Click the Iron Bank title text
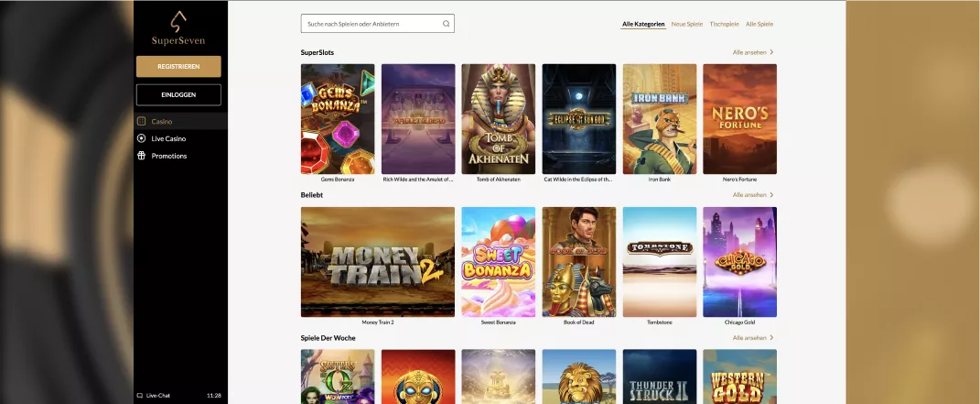 [x=660, y=180]
